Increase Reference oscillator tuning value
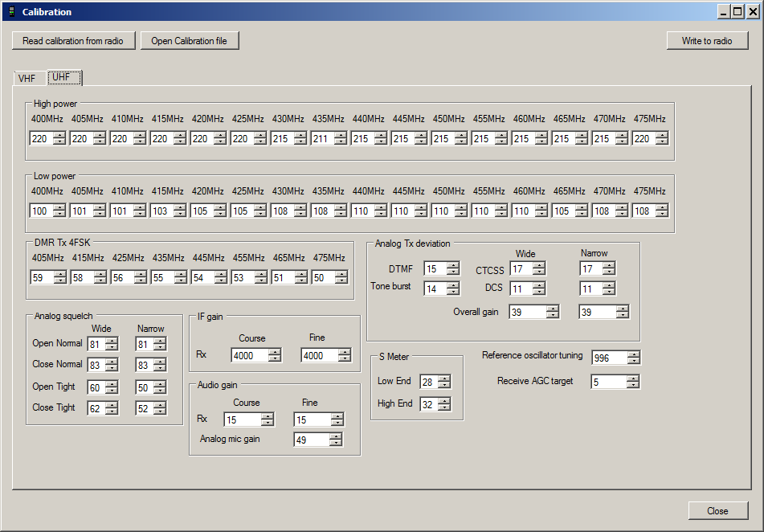 click(x=633, y=354)
